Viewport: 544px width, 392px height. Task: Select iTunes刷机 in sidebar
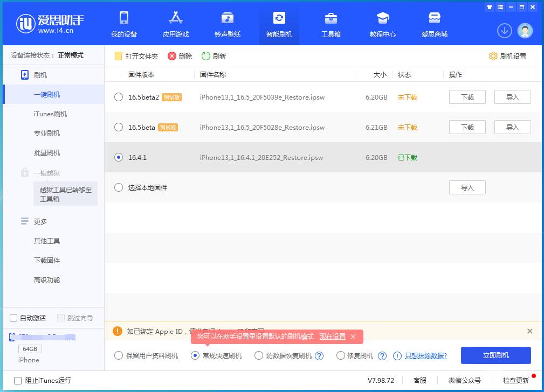tap(50, 114)
